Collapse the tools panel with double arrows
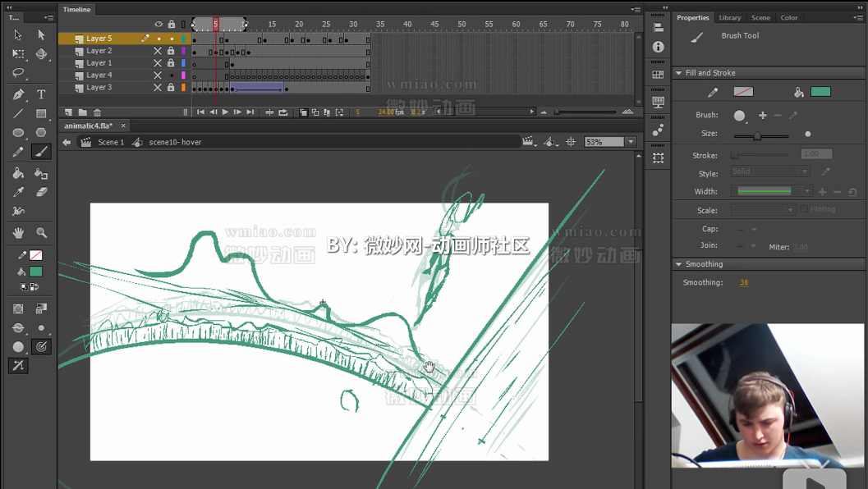Image resolution: width=868 pixels, height=489 pixels. 9,7
